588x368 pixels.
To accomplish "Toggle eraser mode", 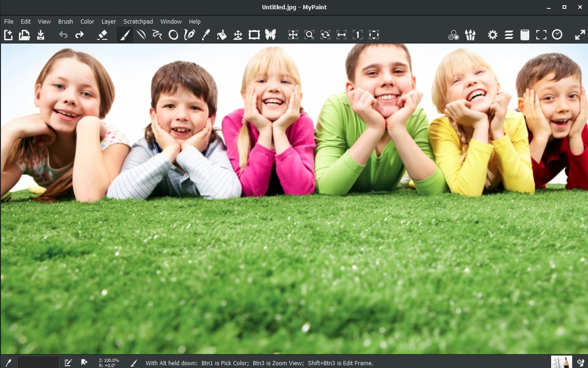I will pos(103,35).
